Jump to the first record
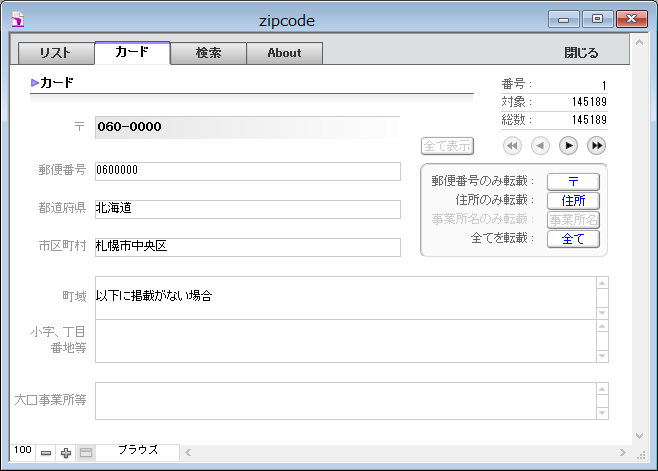Viewport: 658px width, 471px height. coord(512,146)
